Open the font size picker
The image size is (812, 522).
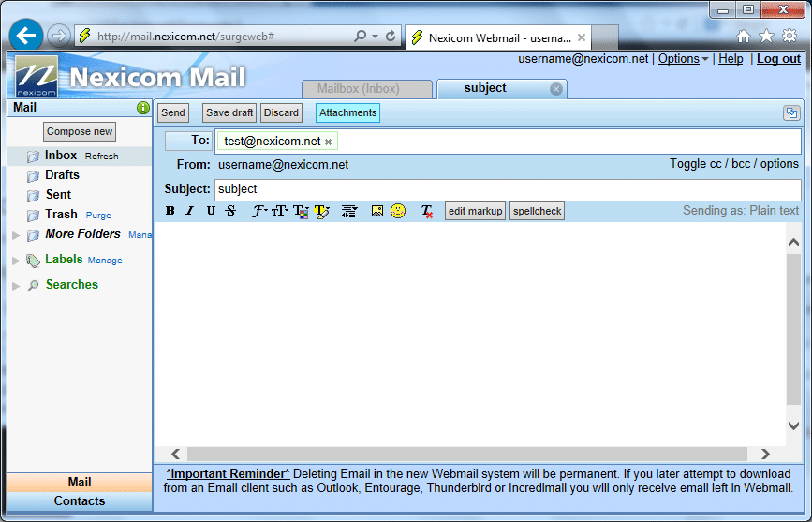coord(280,211)
